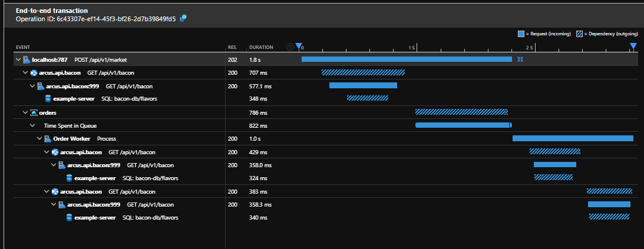
Task: Click the Request (incoming) legend swatch
Action: point(521,34)
